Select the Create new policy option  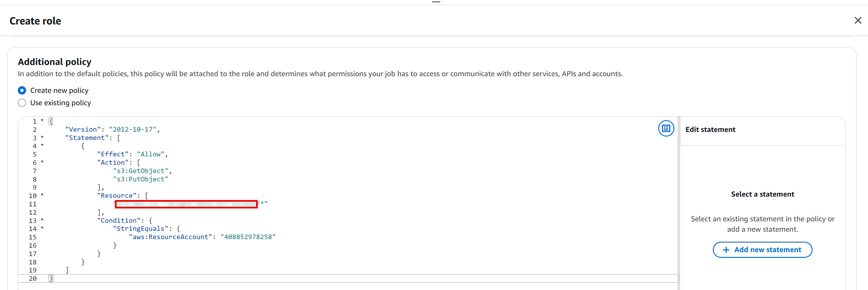tap(22, 90)
